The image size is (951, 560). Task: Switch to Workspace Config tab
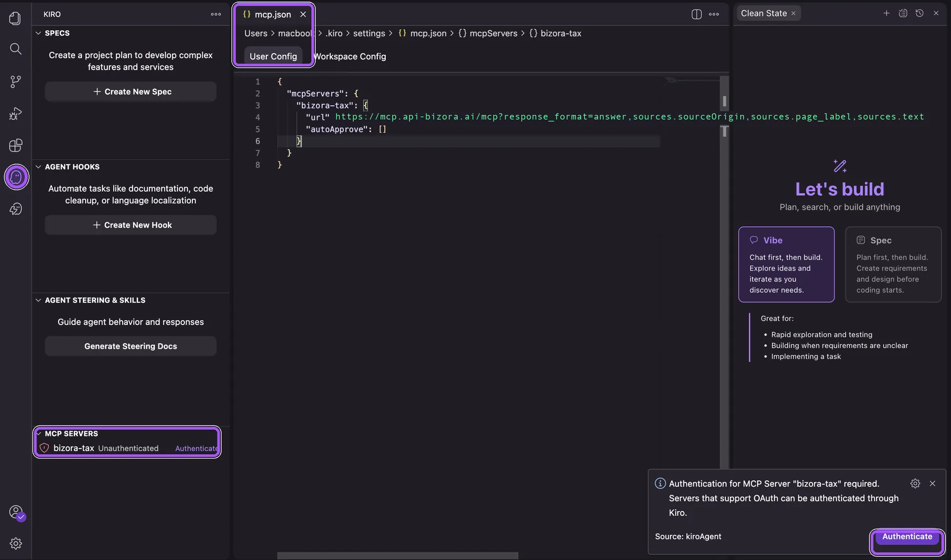coord(350,56)
